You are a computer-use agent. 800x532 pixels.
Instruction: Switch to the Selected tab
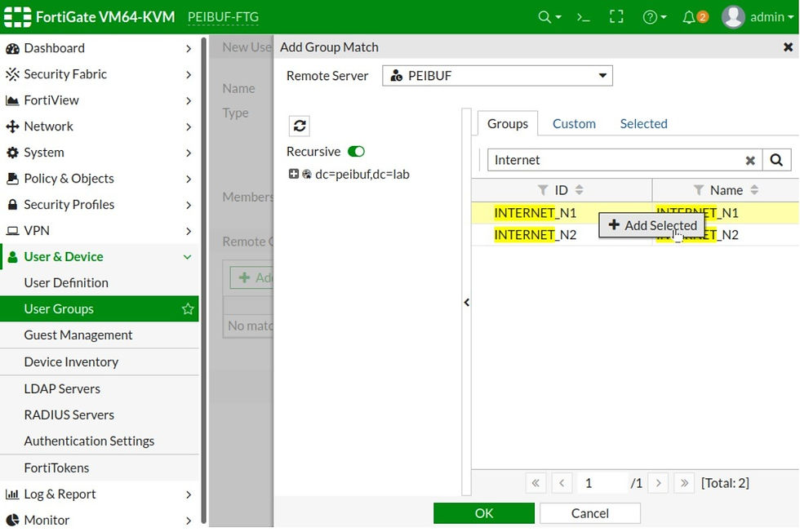pyautogui.click(x=643, y=124)
